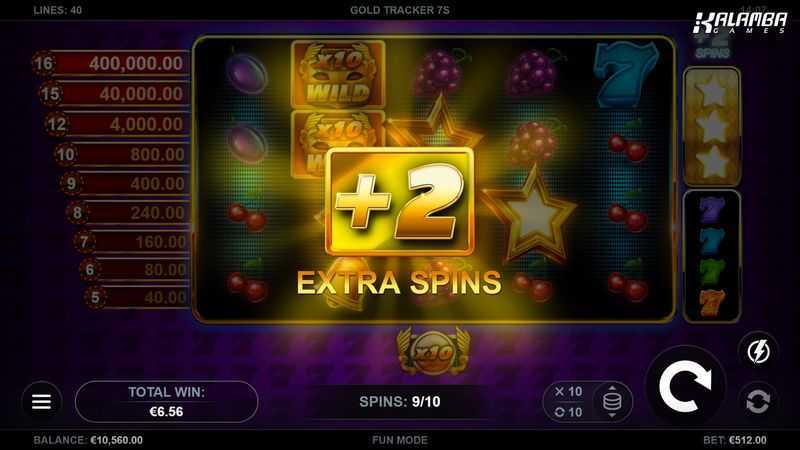The width and height of the screenshot is (800, 450).
Task: Click the x10 multiplier medallion
Action: point(433,351)
